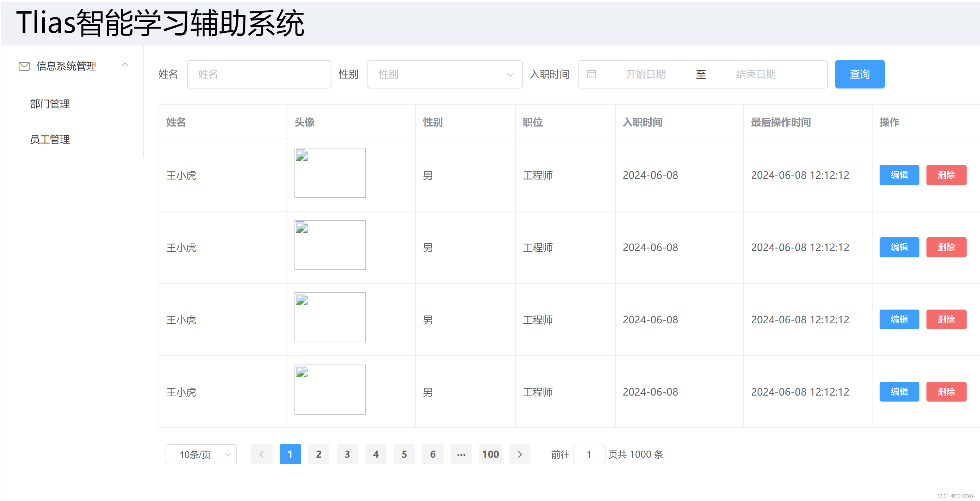Click into the 姓名 search input
The height and width of the screenshot is (501, 980).
coord(259,74)
